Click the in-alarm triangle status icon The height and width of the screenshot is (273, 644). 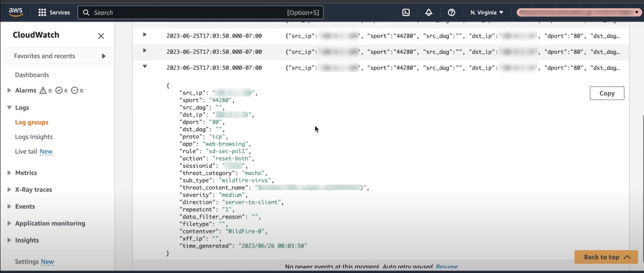[x=43, y=90]
